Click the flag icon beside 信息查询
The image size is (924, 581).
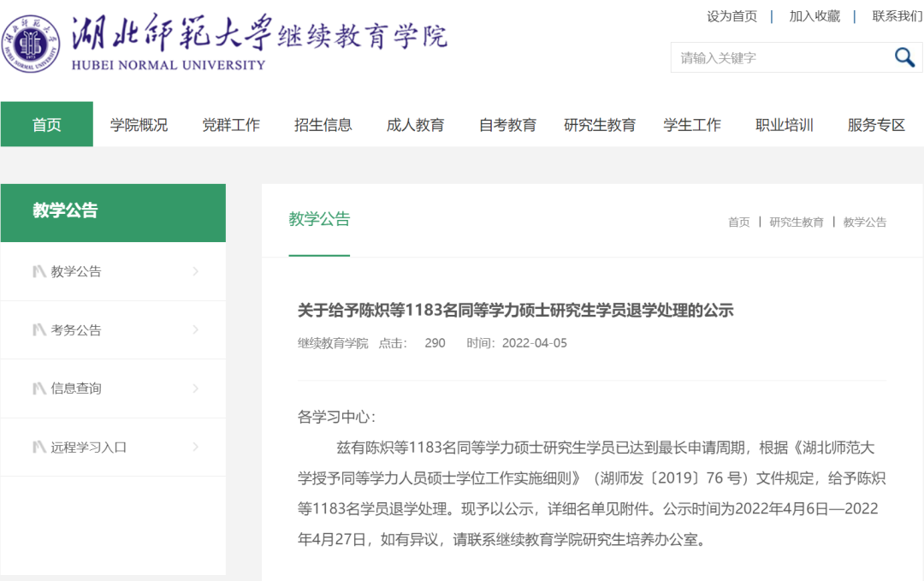coord(38,388)
